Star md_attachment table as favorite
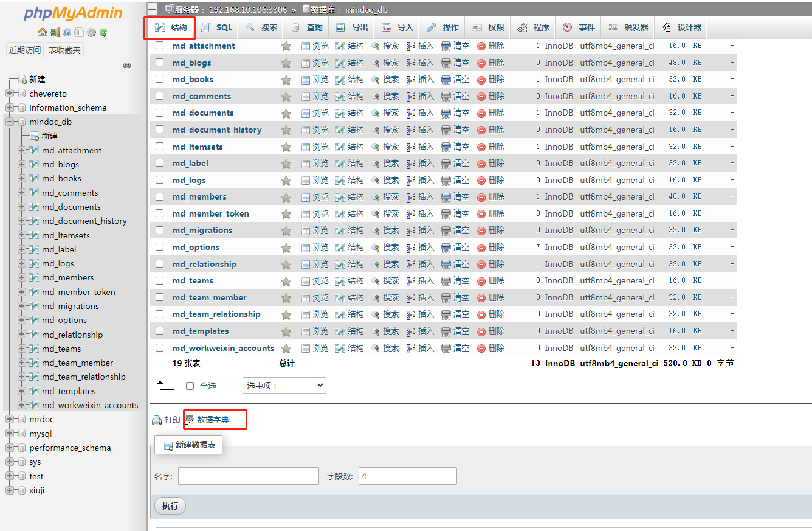 click(286, 46)
